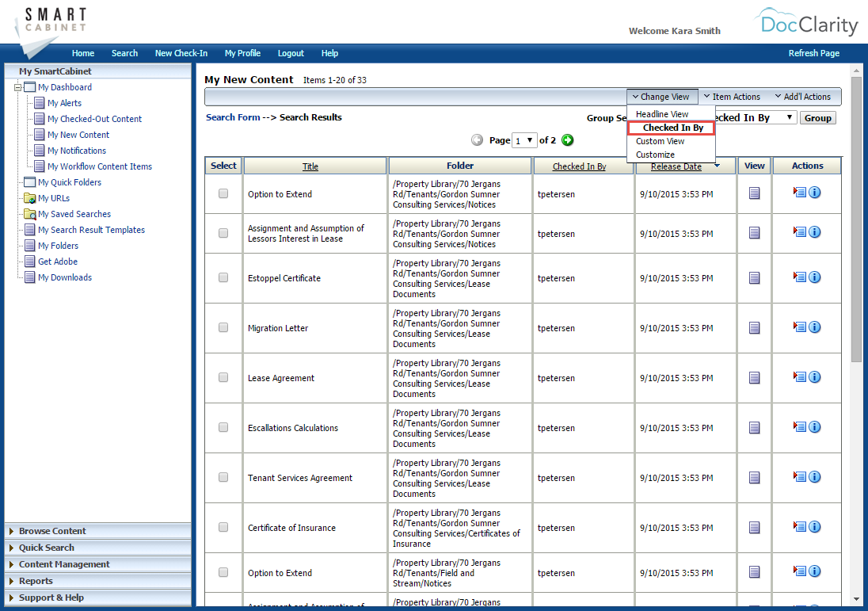
Task: Go to next page with green arrow
Action: 567,140
